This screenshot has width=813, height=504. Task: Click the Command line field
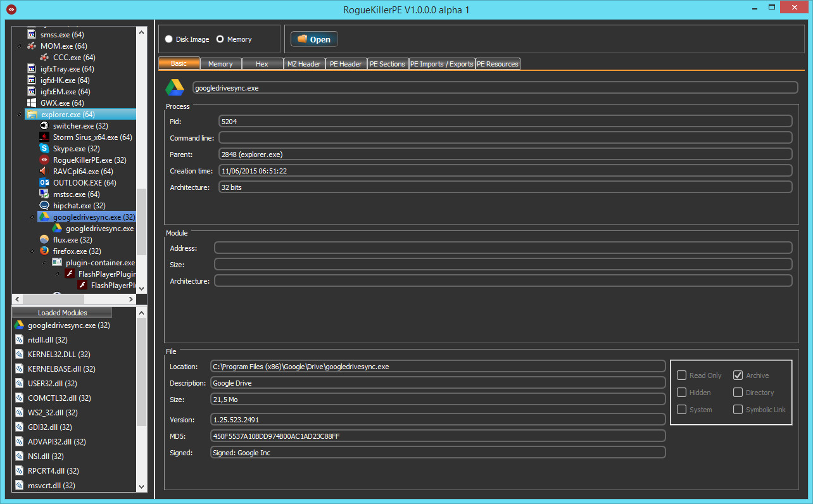[505, 137]
